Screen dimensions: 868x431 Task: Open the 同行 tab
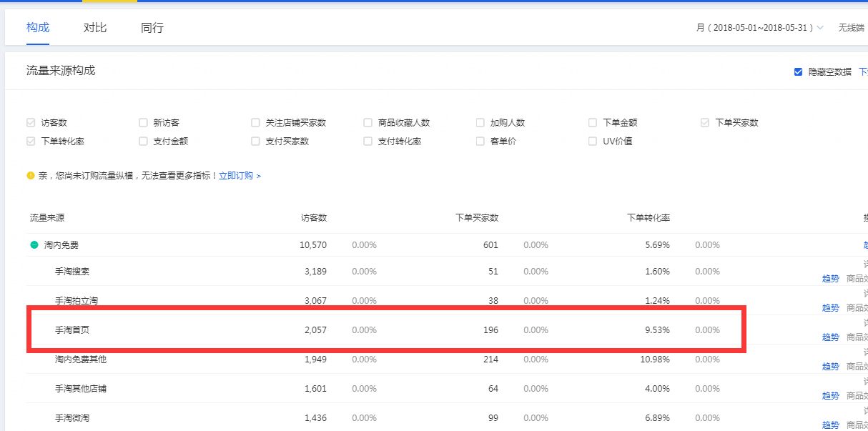152,28
